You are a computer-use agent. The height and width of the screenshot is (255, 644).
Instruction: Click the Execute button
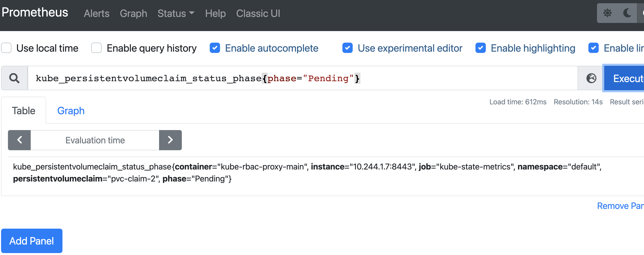(624, 78)
